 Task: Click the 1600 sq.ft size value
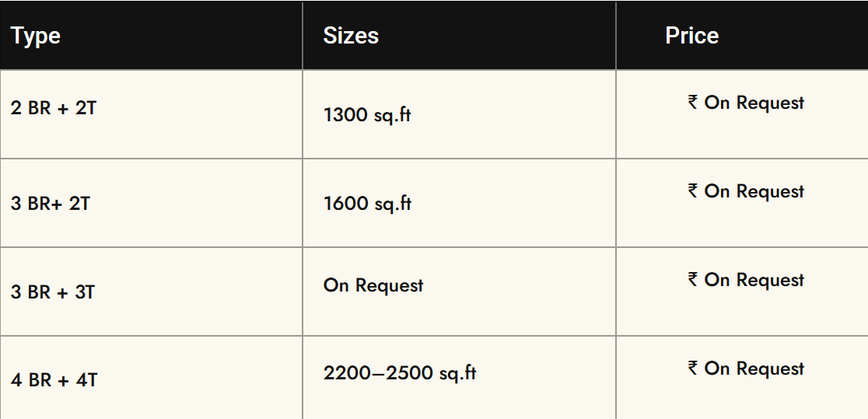pos(367,204)
